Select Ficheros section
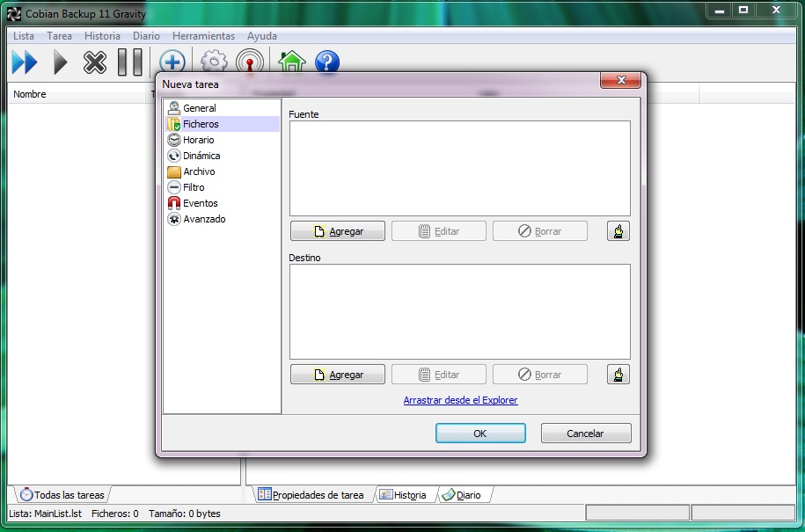Screen dimensions: 805x532 [223, 124]
